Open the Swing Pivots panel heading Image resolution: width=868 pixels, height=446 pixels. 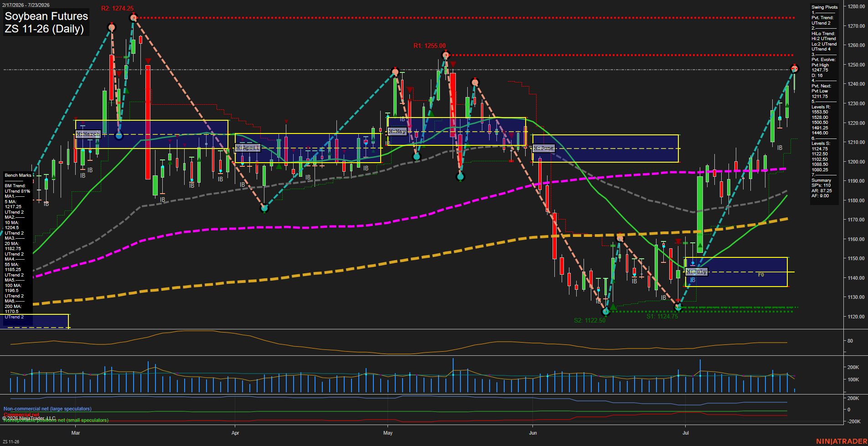[825, 7]
